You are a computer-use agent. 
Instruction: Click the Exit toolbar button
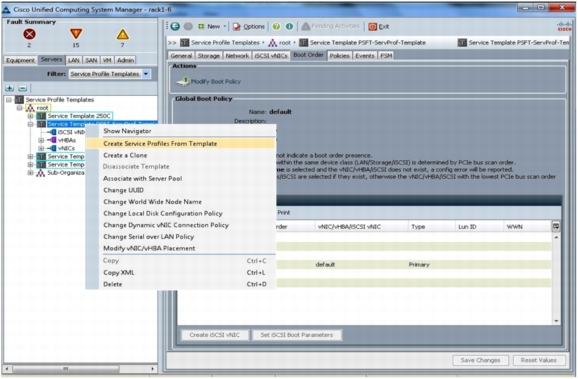(379, 26)
